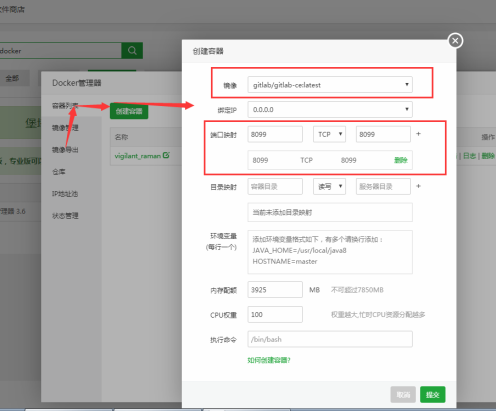Close the create container dialog
The image size is (496, 411).
click(455, 41)
